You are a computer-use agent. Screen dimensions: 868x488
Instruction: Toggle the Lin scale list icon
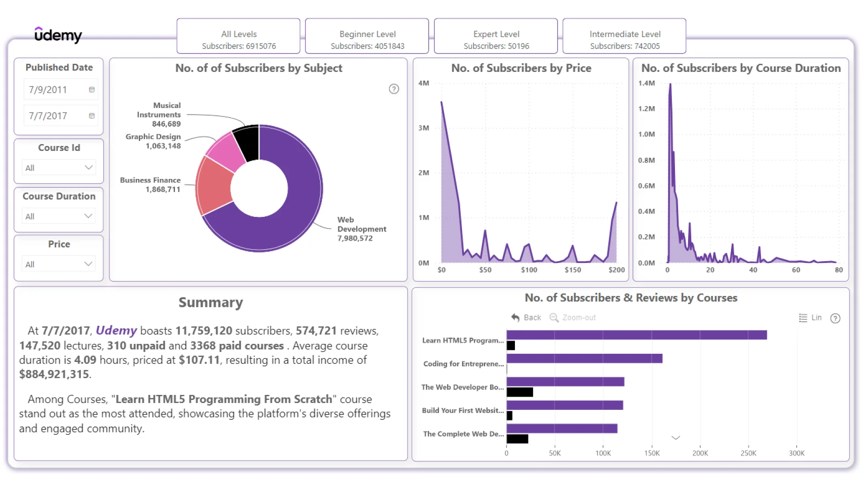(803, 318)
